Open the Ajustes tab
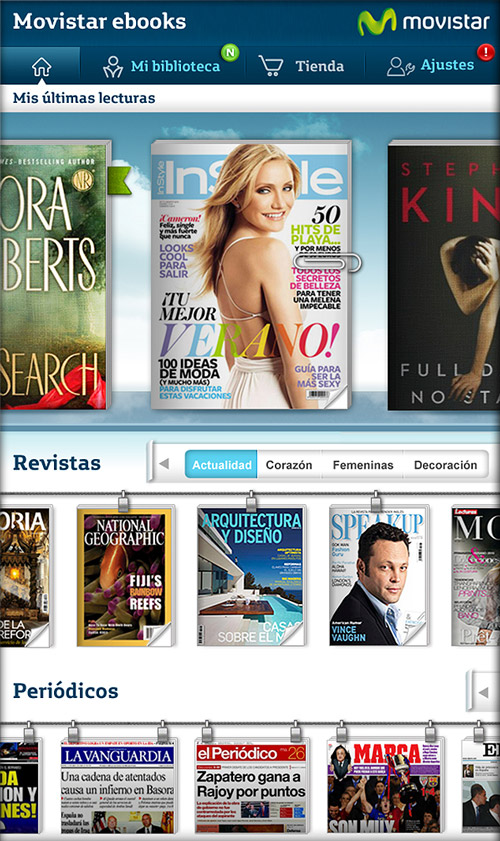500x841 pixels. (x=432, y=66)
